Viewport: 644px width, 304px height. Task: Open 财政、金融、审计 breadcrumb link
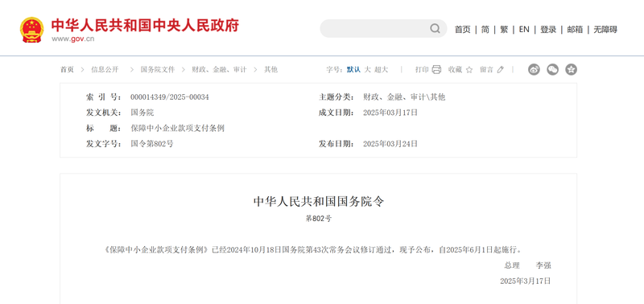coord(219,70)
